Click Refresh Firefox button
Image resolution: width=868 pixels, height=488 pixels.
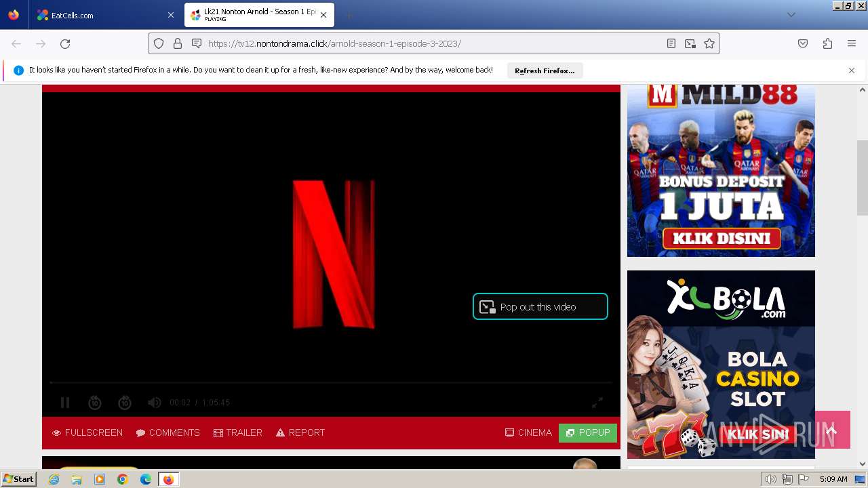click(545, 70)
